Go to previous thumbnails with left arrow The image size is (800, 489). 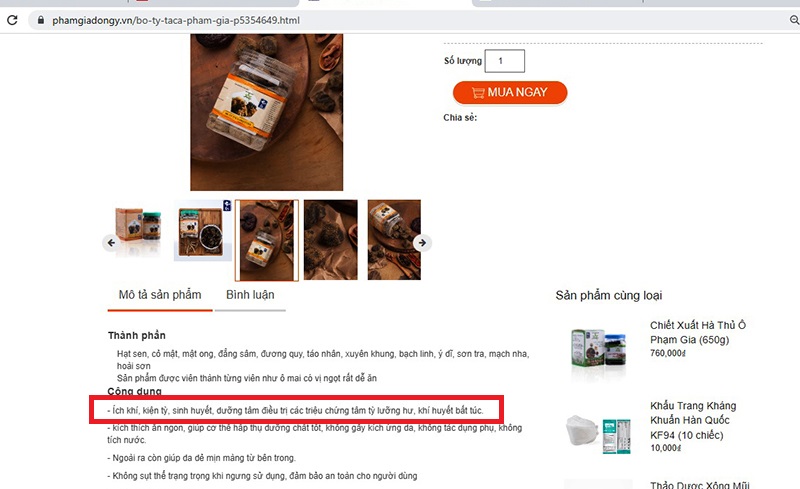[x=111, y=242]
